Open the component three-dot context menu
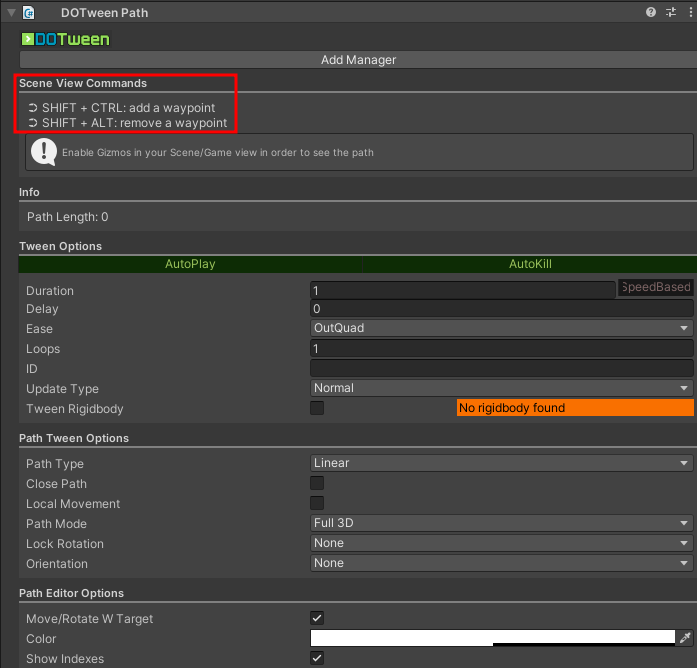 [686, 12]
